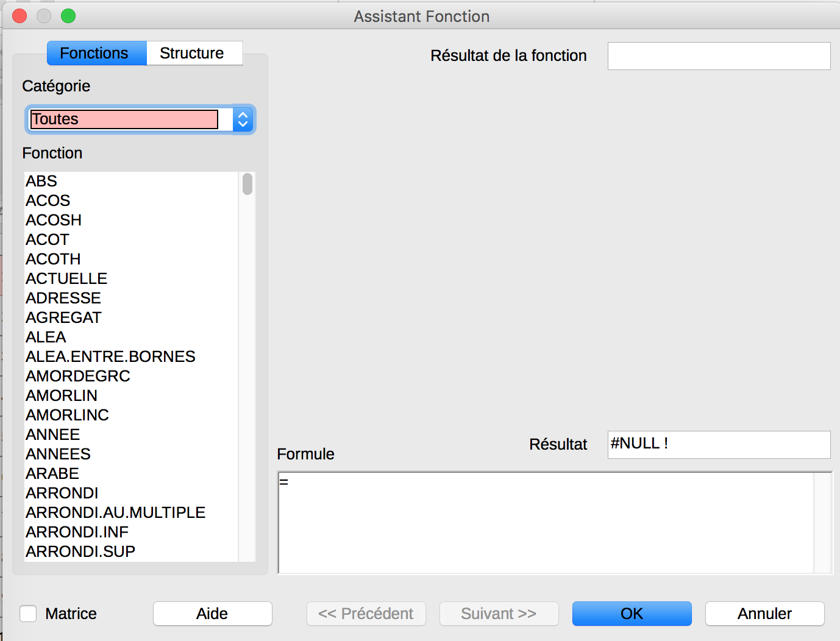Open the Catégorie dropdown arrows
Screen dimensions: 840x641
coord(243,119)
